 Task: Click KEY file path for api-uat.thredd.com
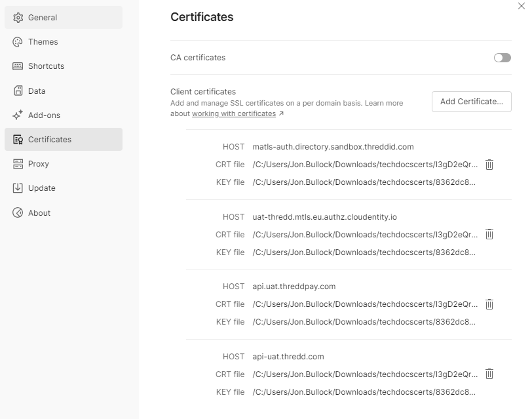(x=364, y=392)
